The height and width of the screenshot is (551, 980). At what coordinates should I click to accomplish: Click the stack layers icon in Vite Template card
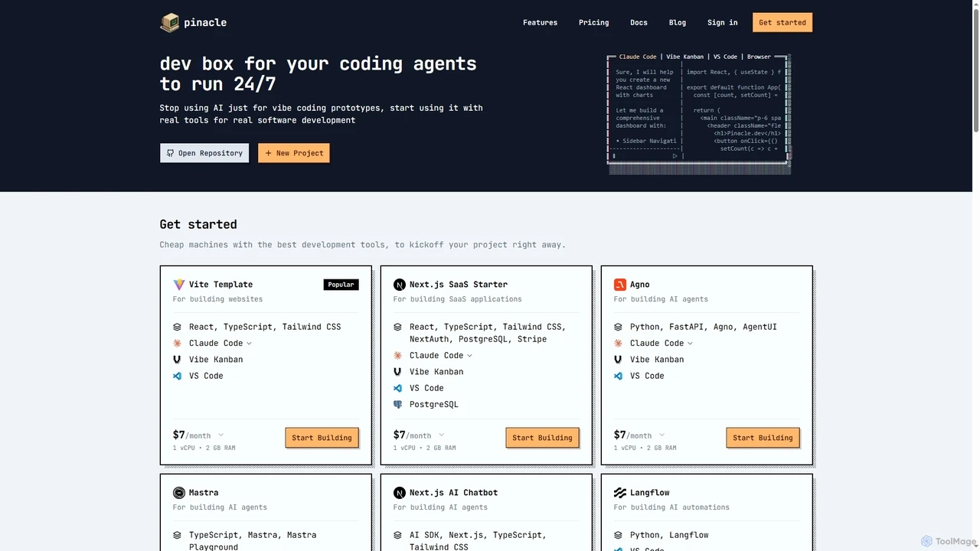click(x=177, y=327)
